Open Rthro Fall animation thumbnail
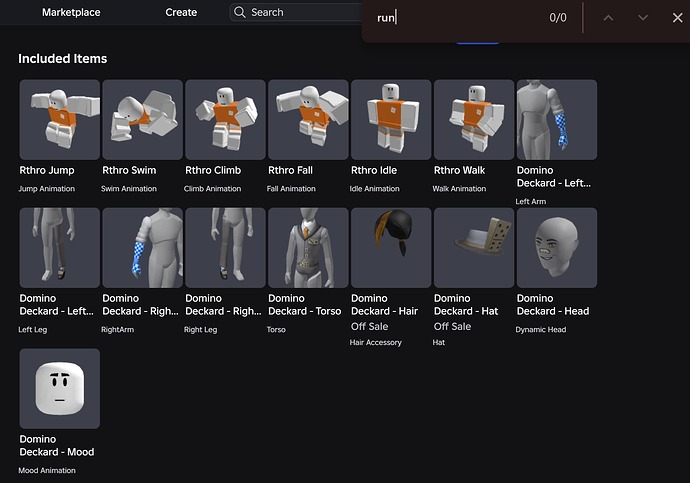This screenshot has height=483, width=690. pos(308,120)
